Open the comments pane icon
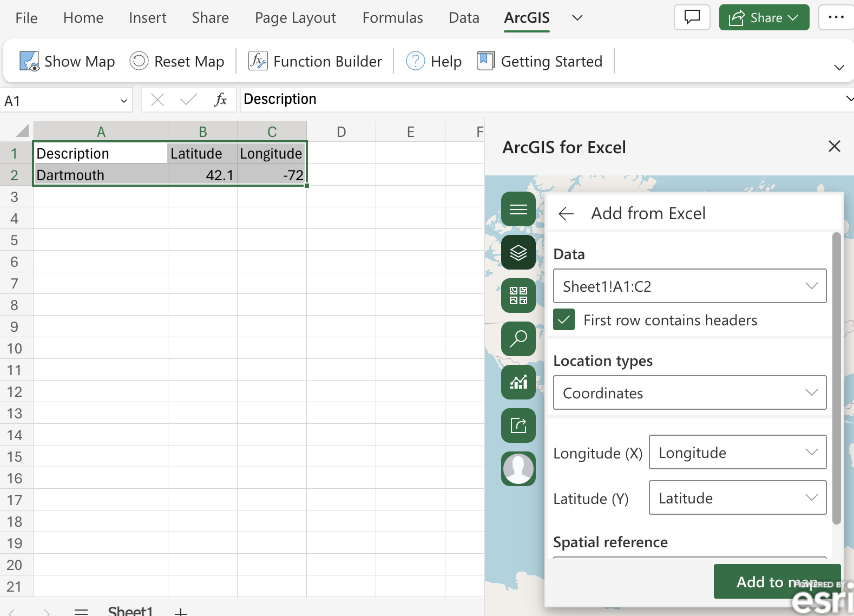Viewport: 854px width, 616px height. pos(692,17)
